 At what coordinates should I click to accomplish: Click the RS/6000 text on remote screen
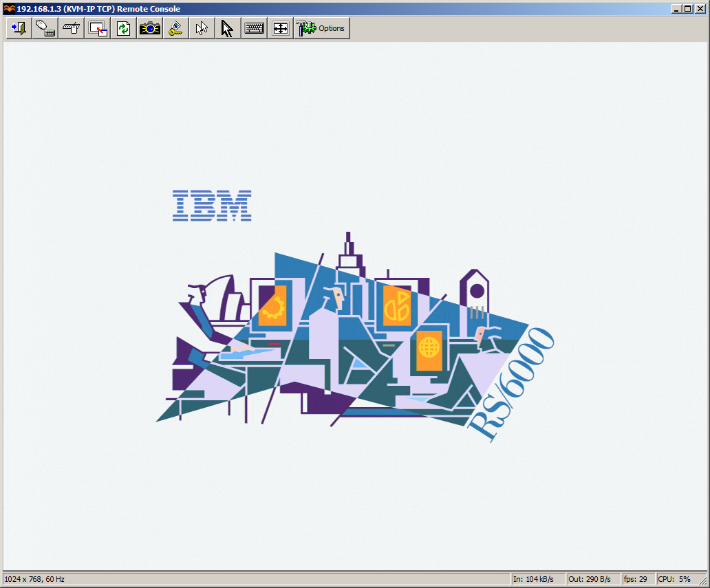click(x=510, y=384)
